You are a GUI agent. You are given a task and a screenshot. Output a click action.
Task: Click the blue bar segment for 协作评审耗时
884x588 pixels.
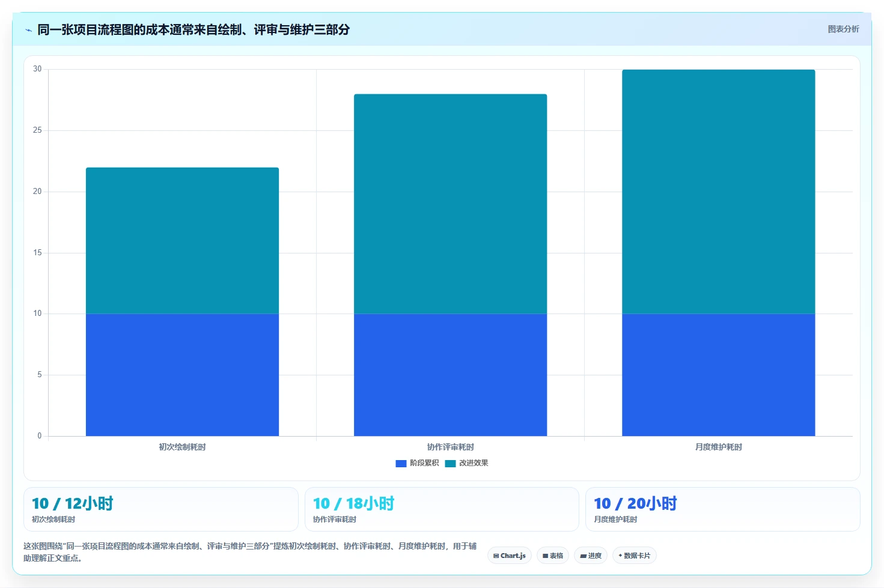point(450,375)
